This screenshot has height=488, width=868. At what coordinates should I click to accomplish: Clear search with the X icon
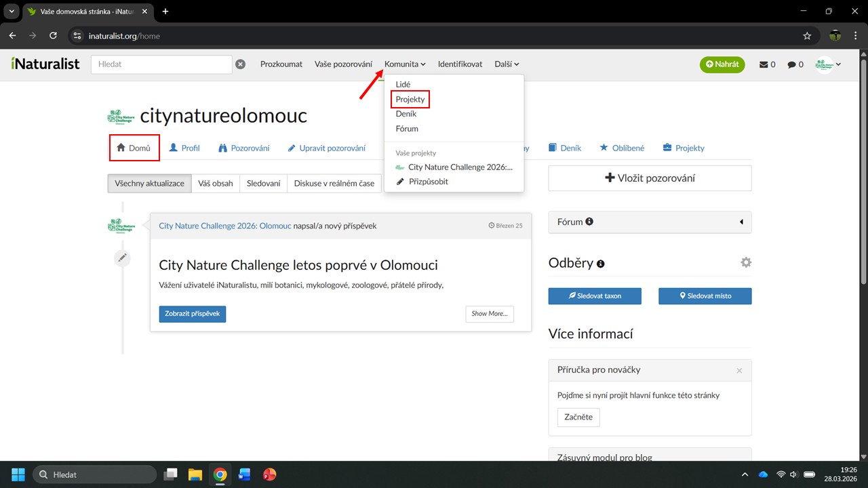click(240, 64)
